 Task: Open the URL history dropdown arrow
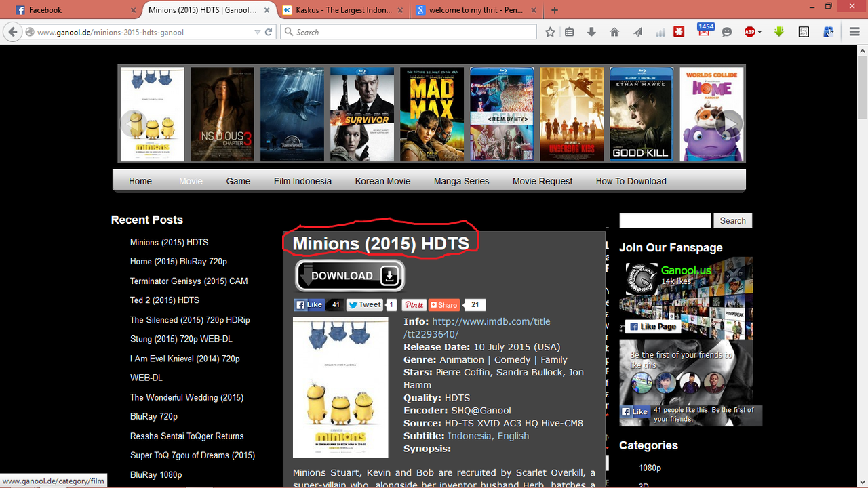[258, 32]
